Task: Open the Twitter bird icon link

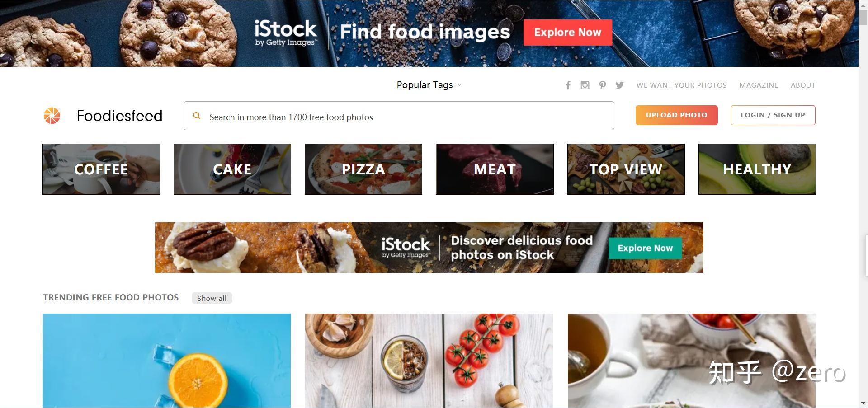Action: [x=620, y=85]
